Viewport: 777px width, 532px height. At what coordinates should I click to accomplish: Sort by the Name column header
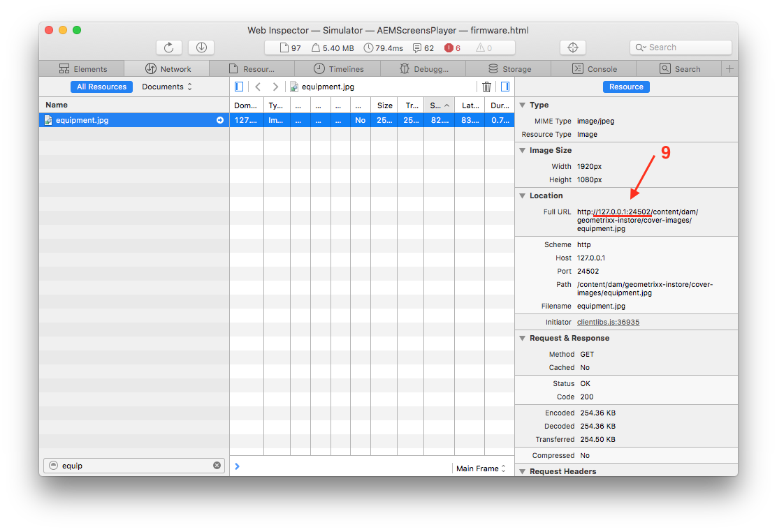(x=134, y=105)
